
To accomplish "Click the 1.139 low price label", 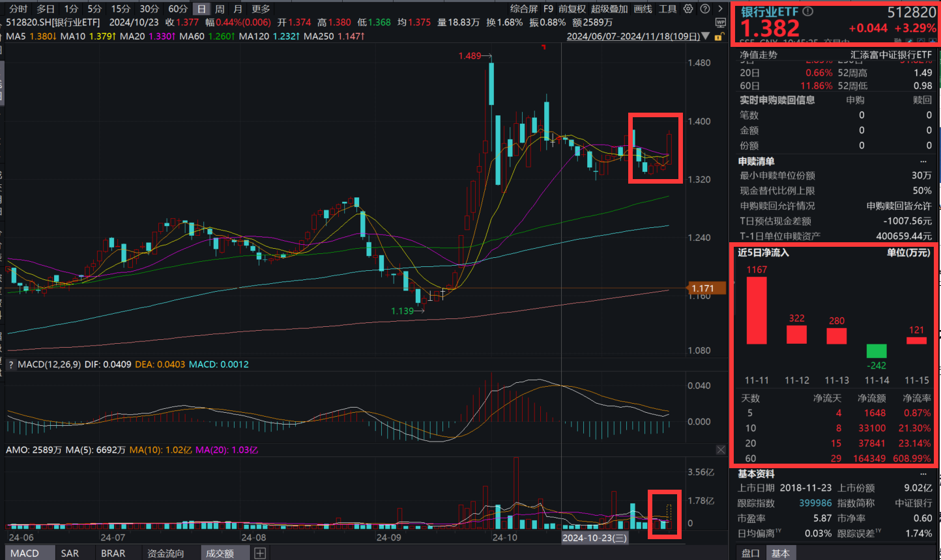I will point(402,311).
